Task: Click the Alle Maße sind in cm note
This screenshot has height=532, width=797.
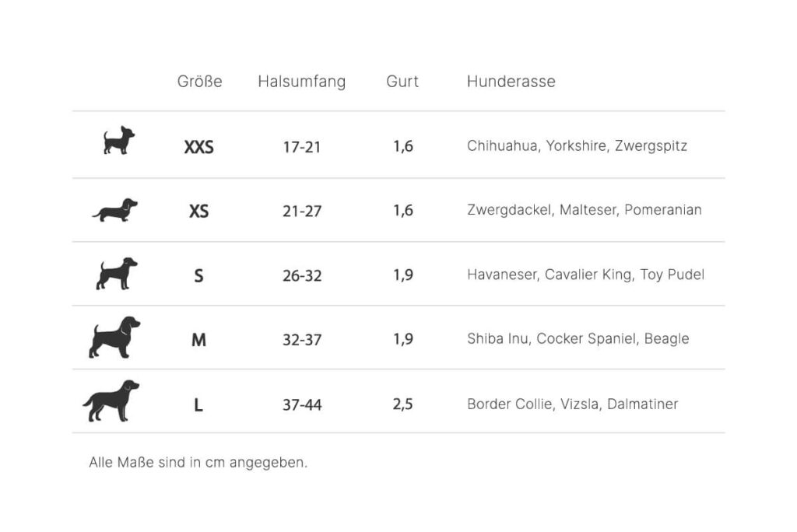Action: coord(198,462)
